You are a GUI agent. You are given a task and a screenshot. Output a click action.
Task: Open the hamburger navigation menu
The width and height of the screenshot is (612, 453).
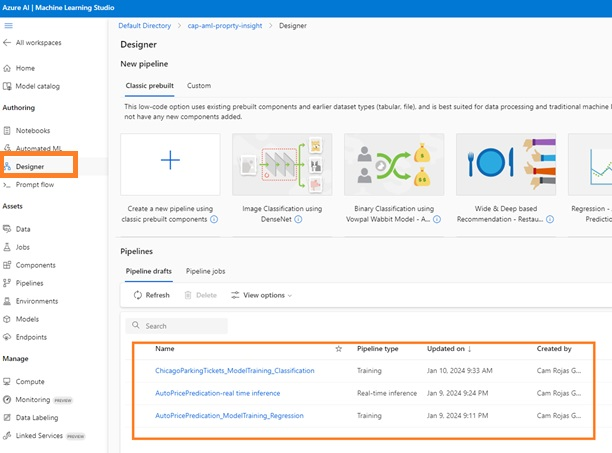point(8,24)
